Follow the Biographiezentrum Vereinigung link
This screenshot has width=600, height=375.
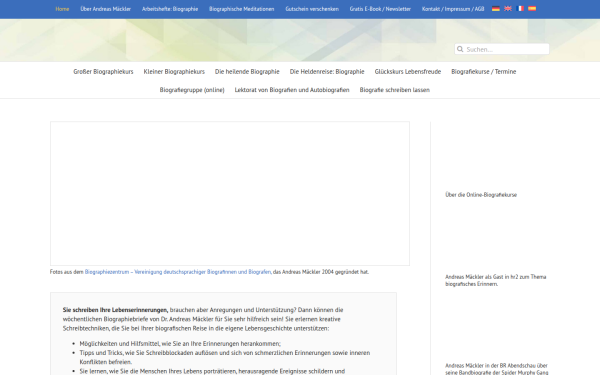pyautogui.click(x=178, y=272)
